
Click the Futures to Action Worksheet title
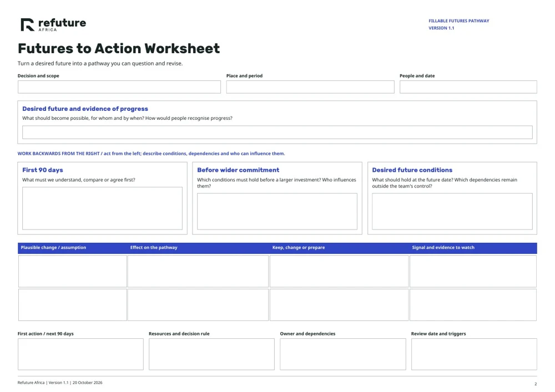pos(119,48)
